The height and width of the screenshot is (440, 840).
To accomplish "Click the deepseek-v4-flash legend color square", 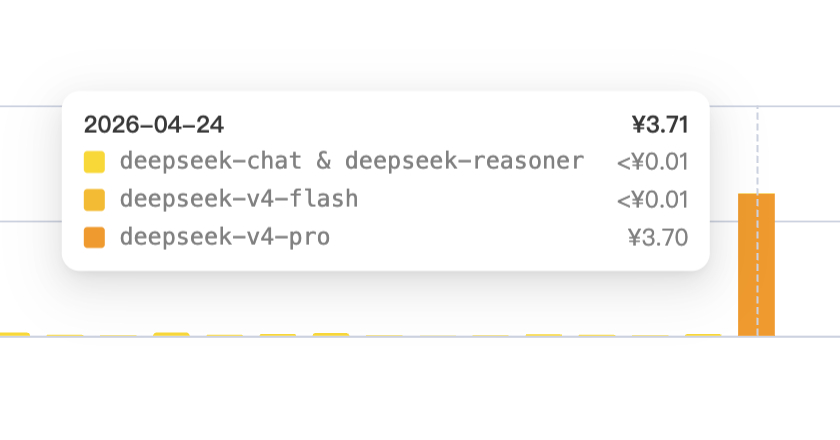I will 94,199.
